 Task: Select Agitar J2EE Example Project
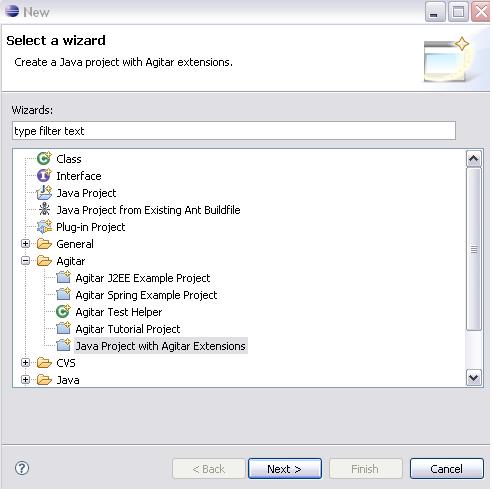143,278
